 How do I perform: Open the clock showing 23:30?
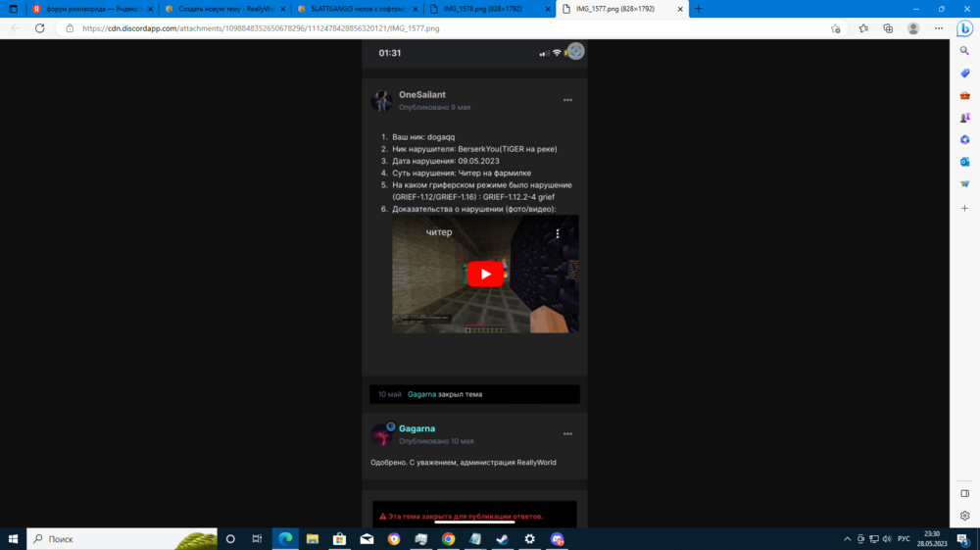(x=932, y=539)
